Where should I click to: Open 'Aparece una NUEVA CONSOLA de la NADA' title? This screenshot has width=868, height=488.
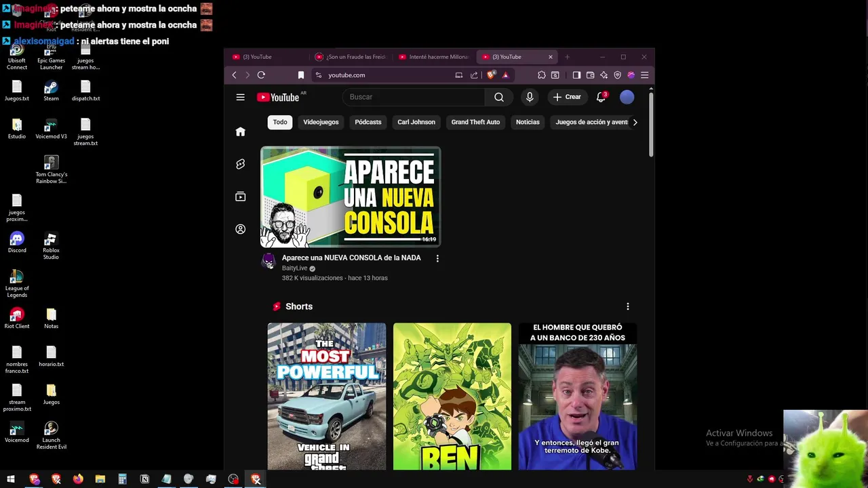(351, 258)
